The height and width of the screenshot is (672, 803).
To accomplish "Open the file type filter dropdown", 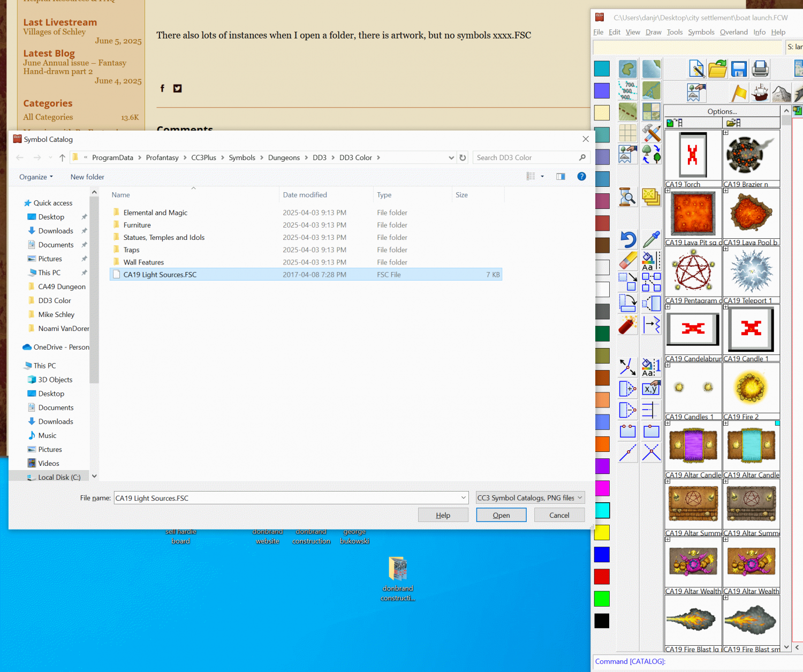I will click(x=529, y=498).
